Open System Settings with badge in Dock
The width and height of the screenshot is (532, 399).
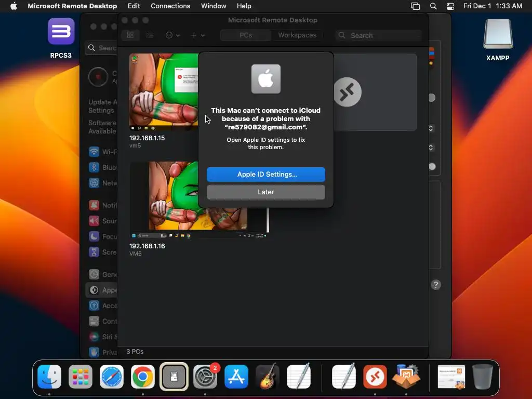click(205, 377)
